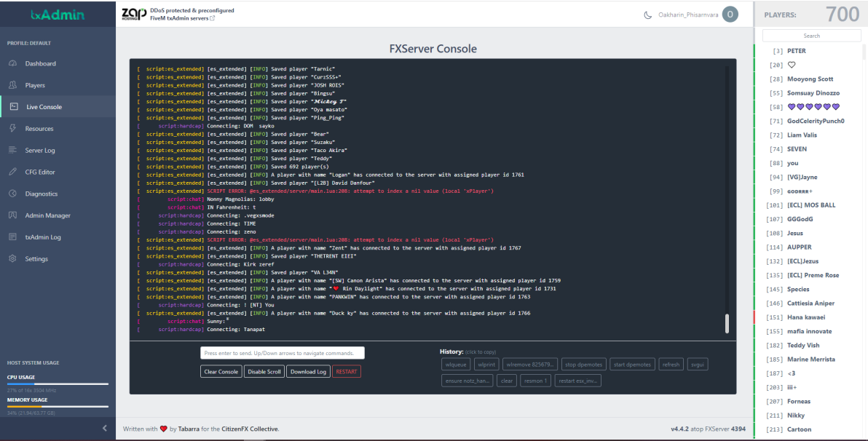This screenshot has width=868, height=441.
Task: Click the user avatar circle in the header
Action: pyautogui.click(x=730, y=15)
